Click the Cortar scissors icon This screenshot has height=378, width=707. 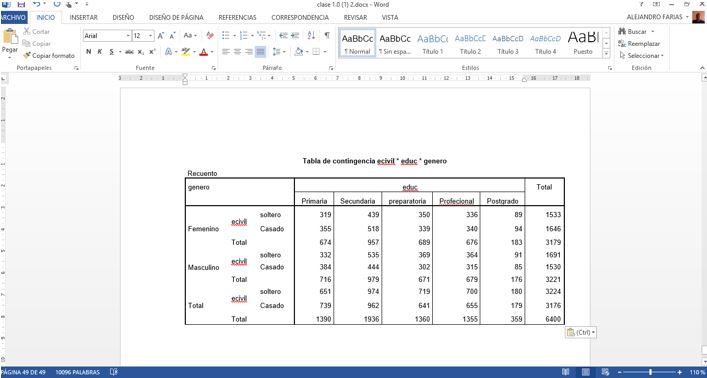pyautogui.click(x=27, y=32)
